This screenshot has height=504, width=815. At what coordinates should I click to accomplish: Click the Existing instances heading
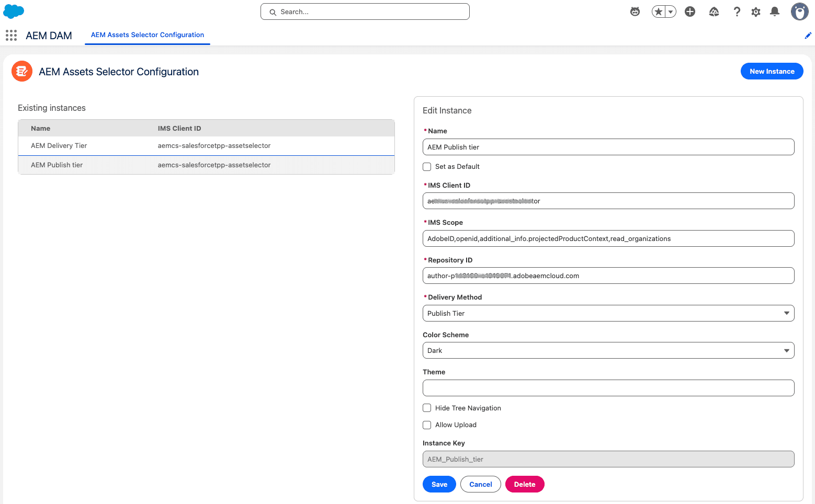[52, 108]
